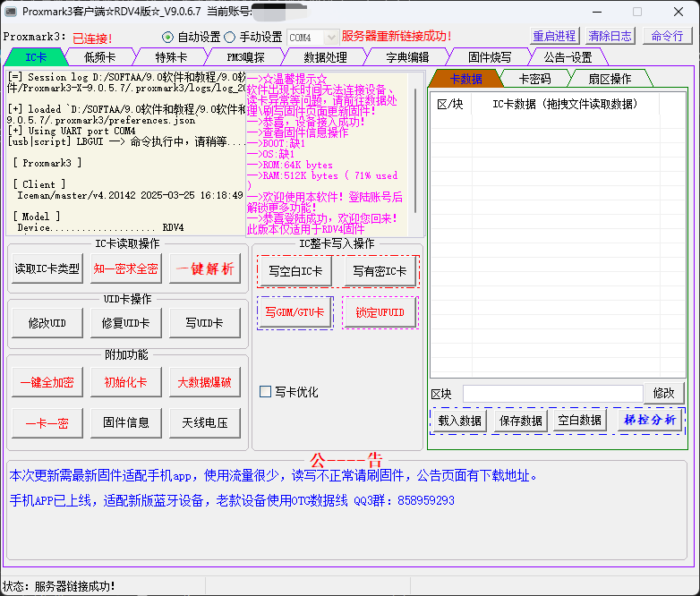
Task: Select the 卡密码 sub-tab
Action: coord(534,79)
